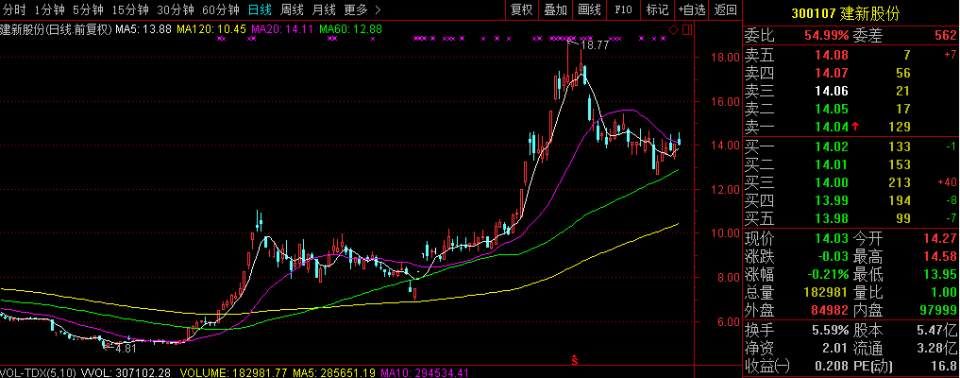Select the 月线 monthly chart tab

click(x=324, y=10)
